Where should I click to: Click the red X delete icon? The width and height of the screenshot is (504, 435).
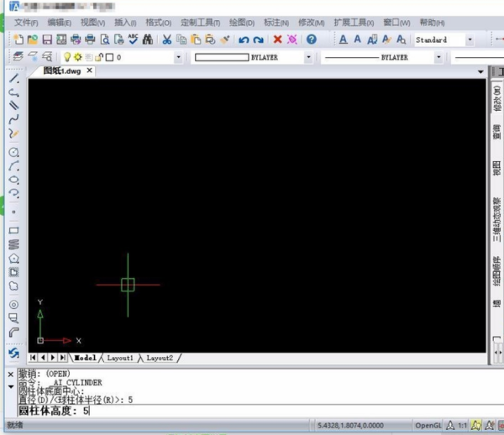(277, 39)
